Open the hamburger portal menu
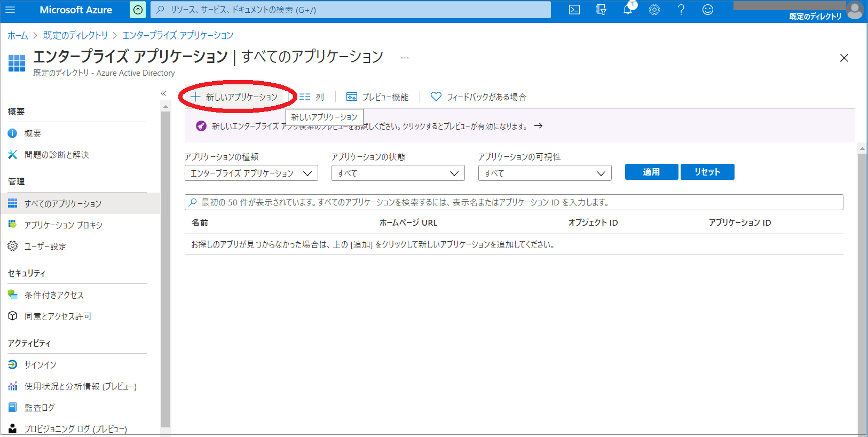868x437 pixels. (10, 10)
